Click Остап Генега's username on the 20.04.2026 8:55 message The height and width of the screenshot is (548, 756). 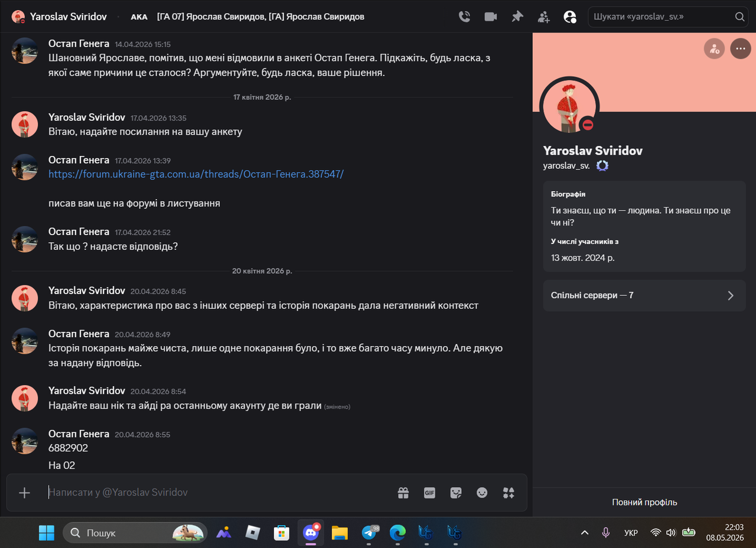click(x=79, y=434)
